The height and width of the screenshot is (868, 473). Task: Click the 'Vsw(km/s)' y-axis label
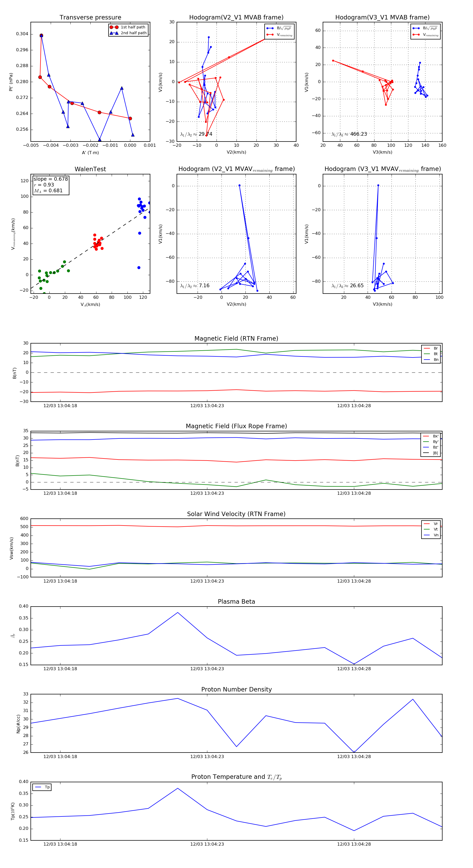(12, 548)
